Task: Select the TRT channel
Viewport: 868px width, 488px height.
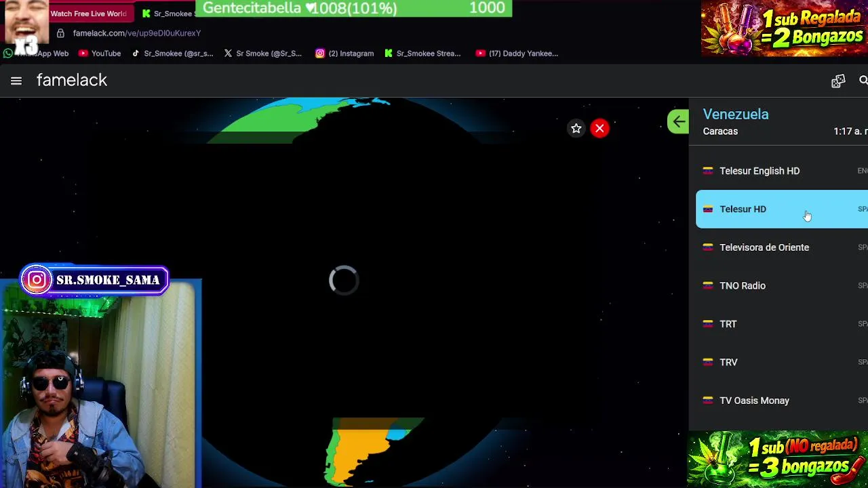Action: 782,324
